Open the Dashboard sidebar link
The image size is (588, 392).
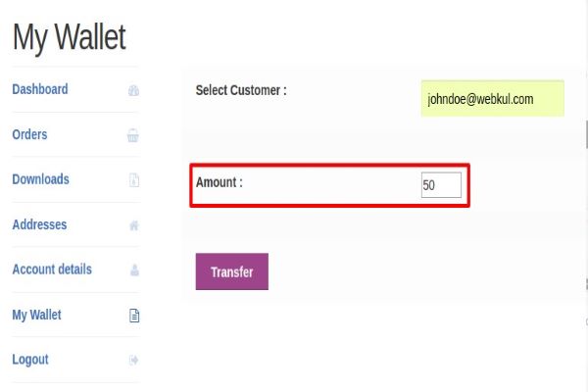[40, 89]
